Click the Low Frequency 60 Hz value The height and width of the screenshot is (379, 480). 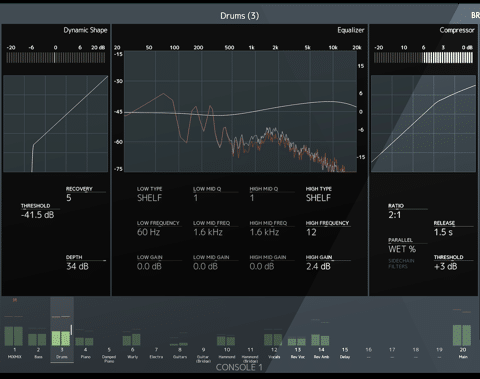point(148,232)
